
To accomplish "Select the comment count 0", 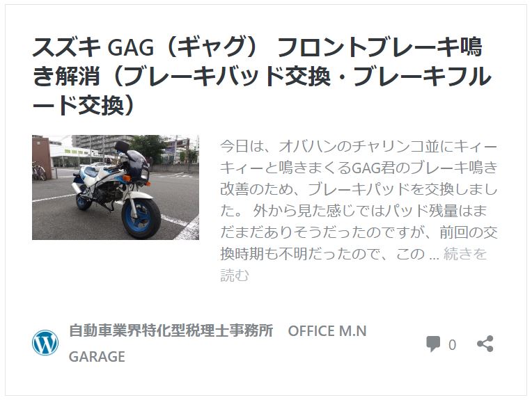I will tap(452, 345).
